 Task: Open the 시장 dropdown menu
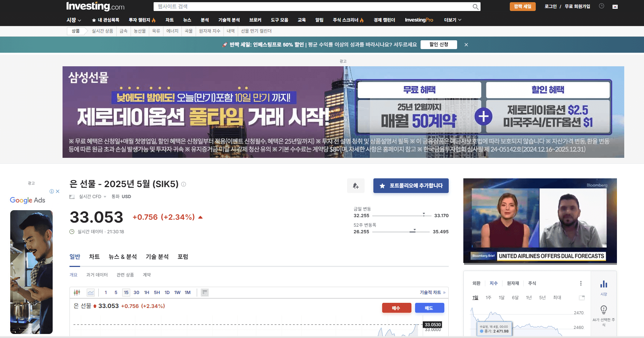73,20
